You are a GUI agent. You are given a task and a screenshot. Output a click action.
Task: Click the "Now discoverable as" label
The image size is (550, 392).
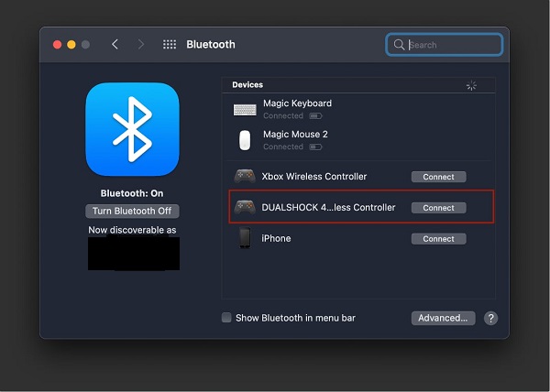click(x=132, y=230)
